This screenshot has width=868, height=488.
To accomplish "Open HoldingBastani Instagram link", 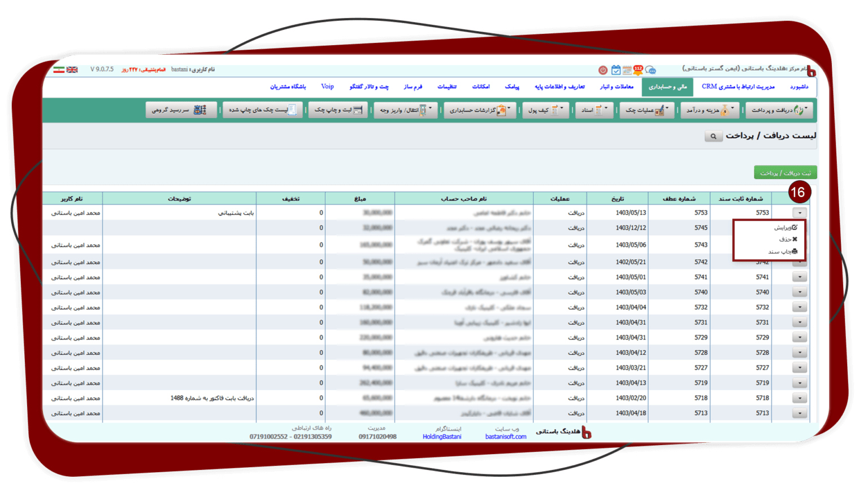I will [442, 437].
